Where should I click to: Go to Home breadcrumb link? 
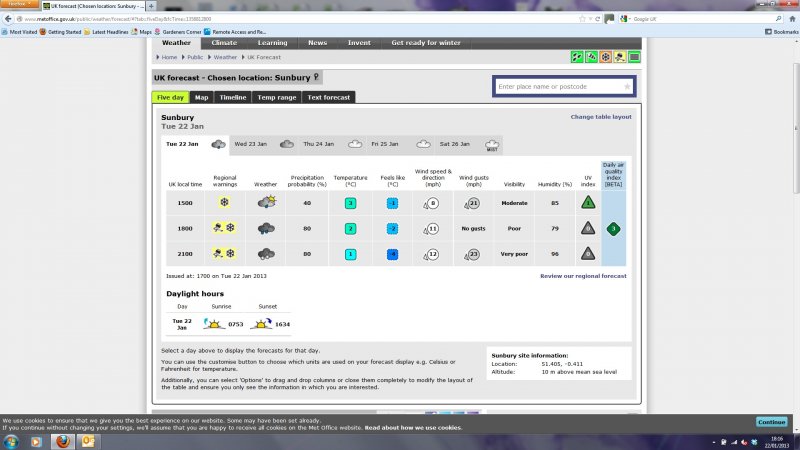[x=169, y=57]
